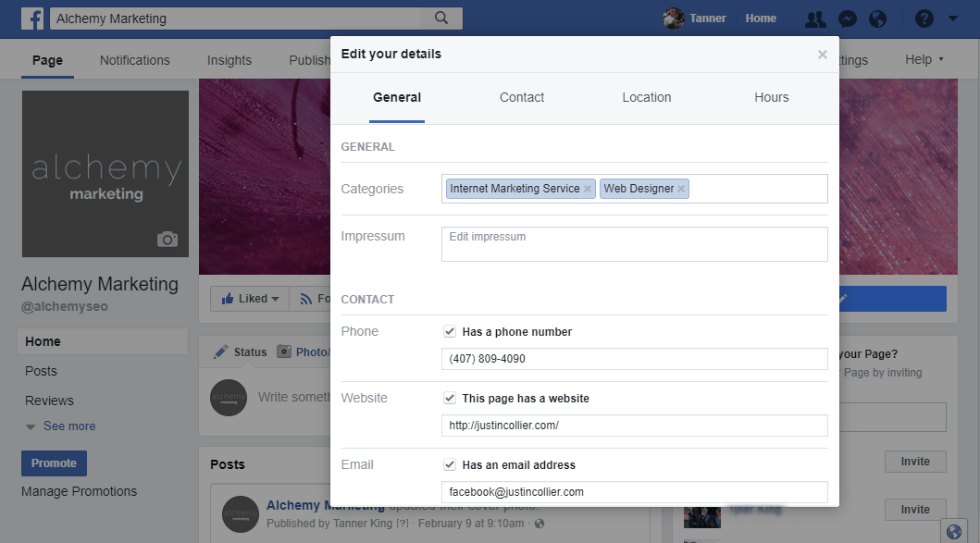Viewport: 980px width, 543px height.
Task: Remove the Internet Marketing Service category
Action: (x=587, y=189)
